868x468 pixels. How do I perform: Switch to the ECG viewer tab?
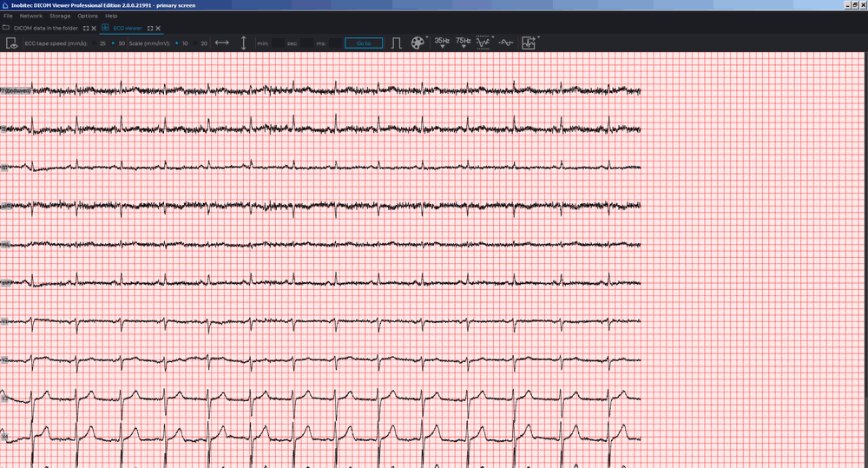click(128, 29)
